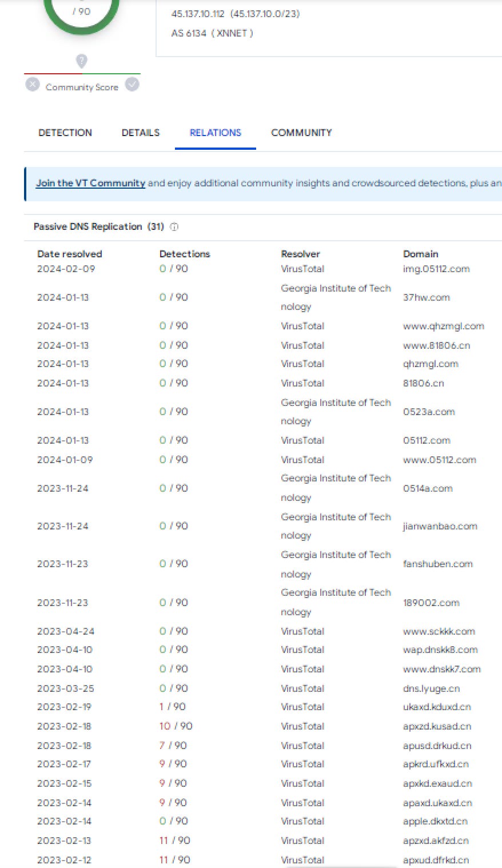This screenshot has height=868, width=502.
Task: Open domain apusd.drkud.cn
Action: coord(437,746)
